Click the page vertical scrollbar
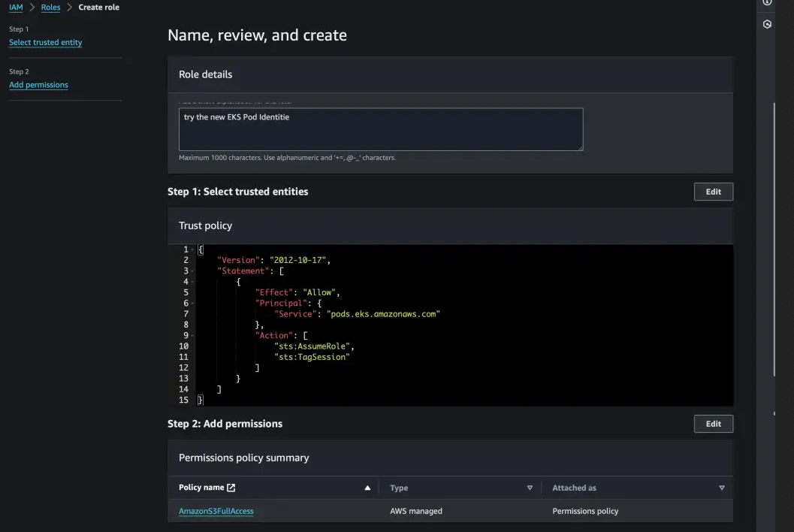The image size is (794, 532). point(774,239)
